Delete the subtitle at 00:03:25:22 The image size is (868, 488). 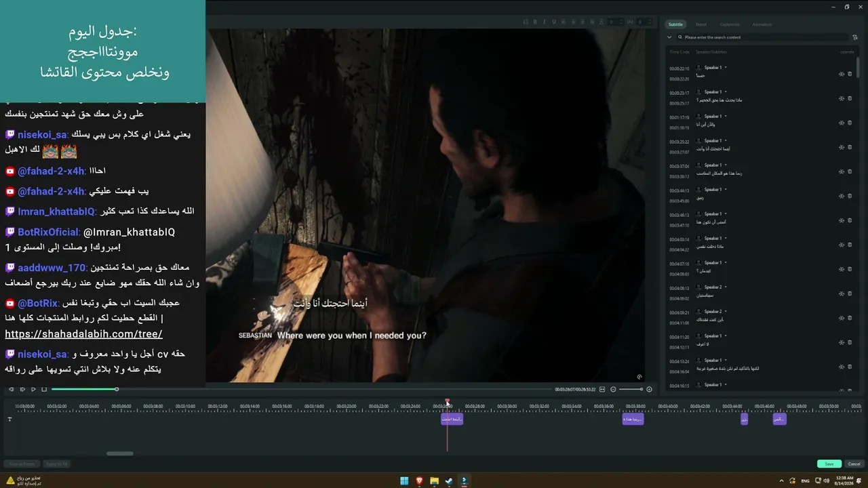click(850, 147)
